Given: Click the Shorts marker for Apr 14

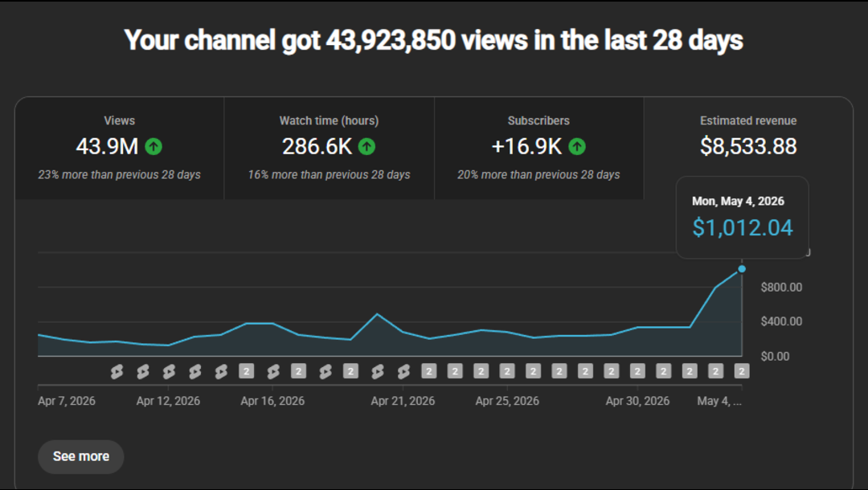Looking at the screenshot, I should point(221,371).
